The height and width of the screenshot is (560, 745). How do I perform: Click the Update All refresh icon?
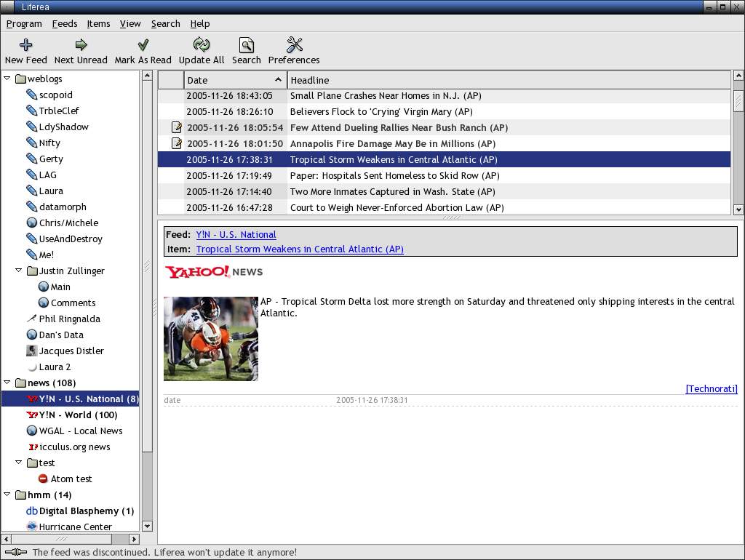(x=202, y=44)
